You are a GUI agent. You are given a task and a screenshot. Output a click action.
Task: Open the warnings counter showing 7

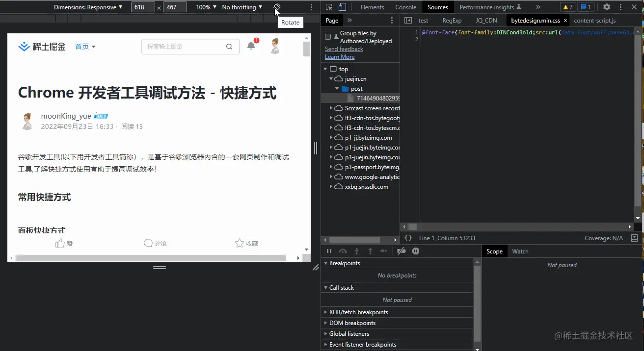(567, 7)
